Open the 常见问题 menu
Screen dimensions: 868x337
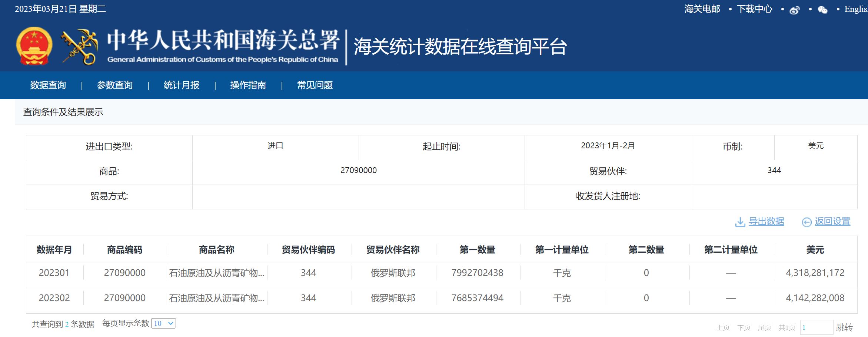[315, 85]
